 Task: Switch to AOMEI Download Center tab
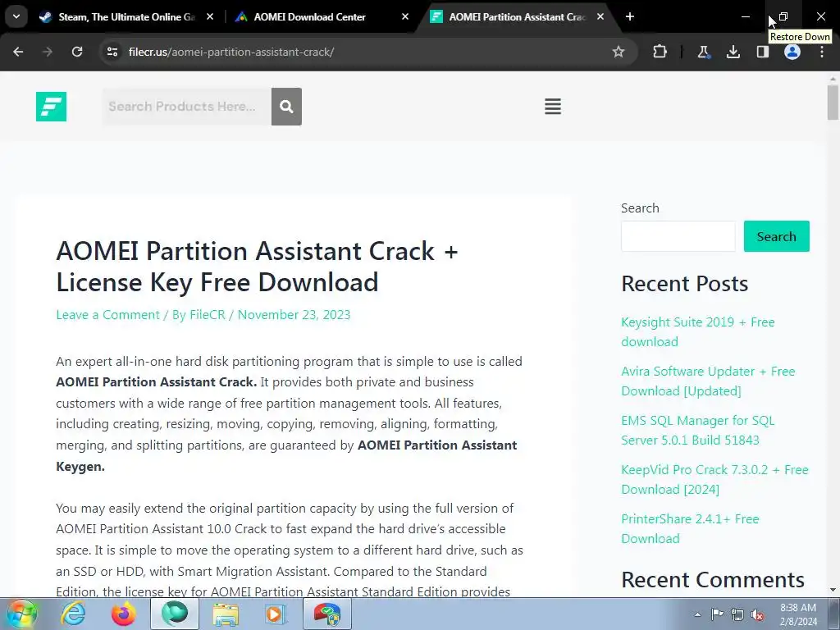coord(316,16)
